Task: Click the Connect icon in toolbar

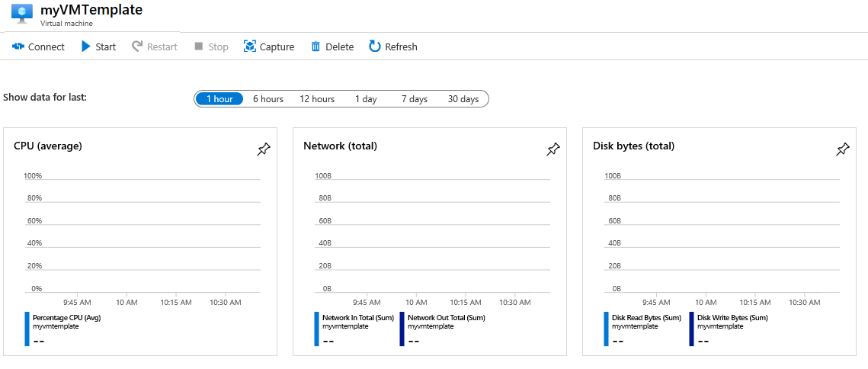Action: tap(19, 47)
